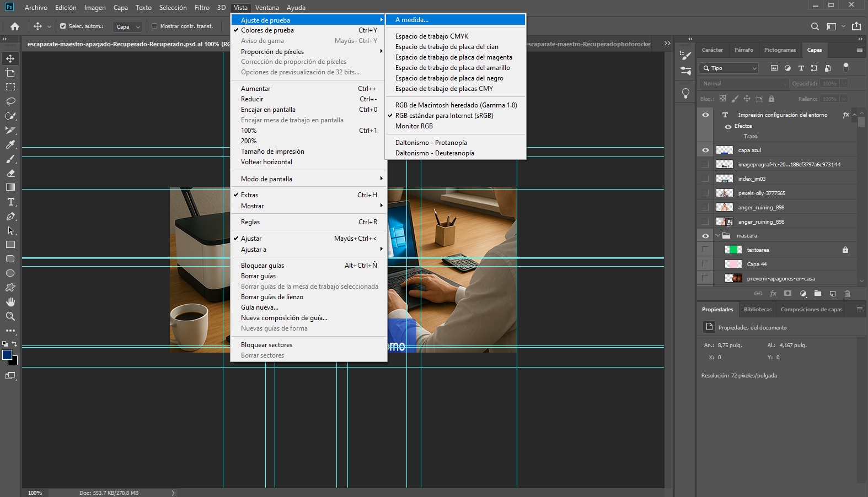Screen dimensions: 868x497
Task: Click the search magnifier icon at top right
Action: pos(815,26)
